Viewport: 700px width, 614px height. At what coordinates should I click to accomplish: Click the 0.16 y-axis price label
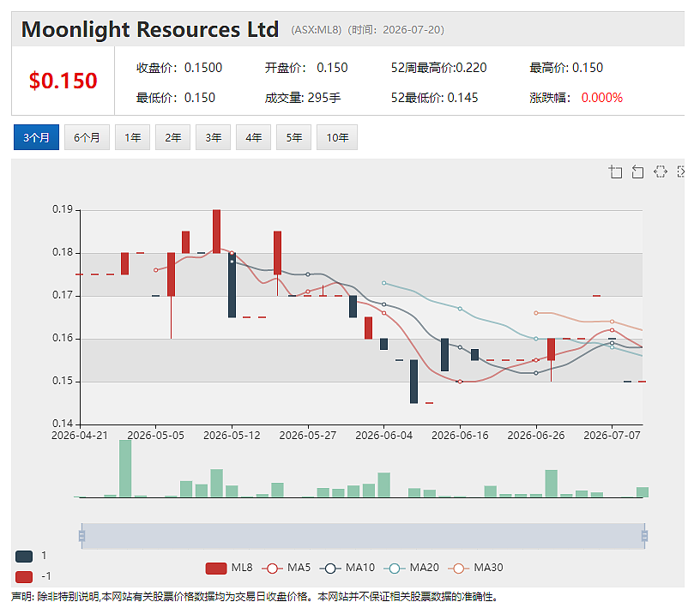pyautogui.click(x=63, y=338)
